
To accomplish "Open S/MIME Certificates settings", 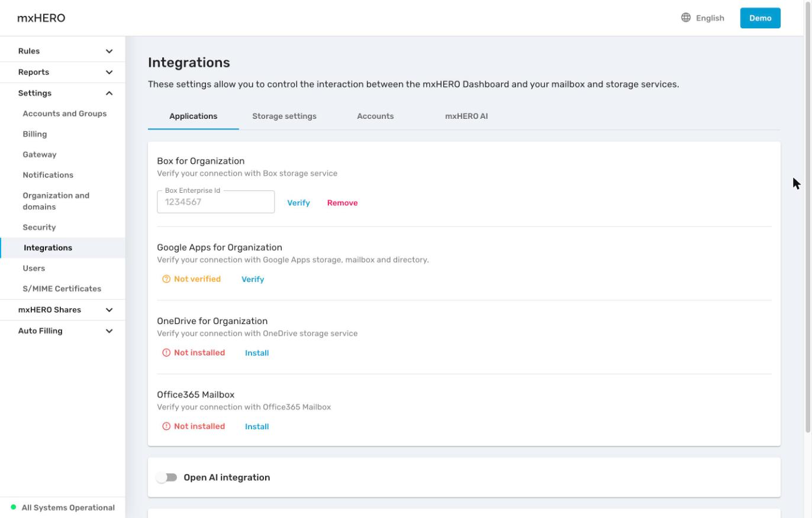I will pos(62,289).
